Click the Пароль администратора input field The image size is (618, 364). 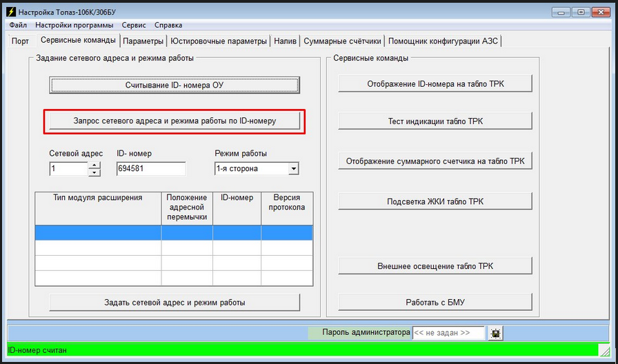click(x=448, y=333)
